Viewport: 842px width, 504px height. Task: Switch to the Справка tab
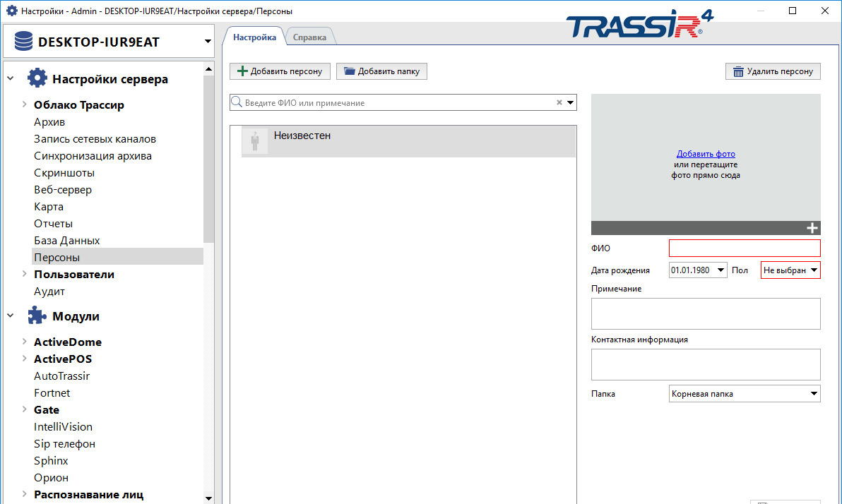pos(310,37)
